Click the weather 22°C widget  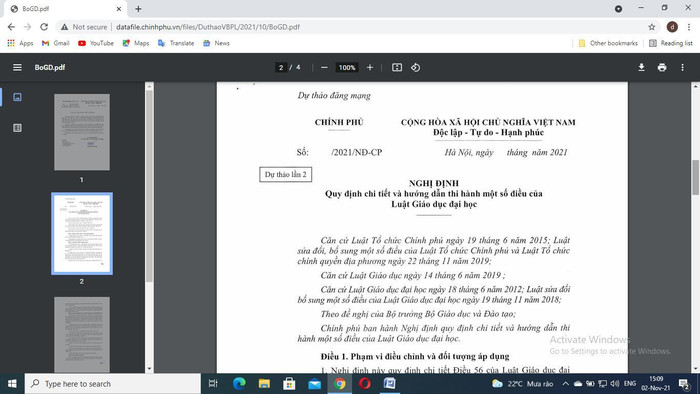pos(522,384)
